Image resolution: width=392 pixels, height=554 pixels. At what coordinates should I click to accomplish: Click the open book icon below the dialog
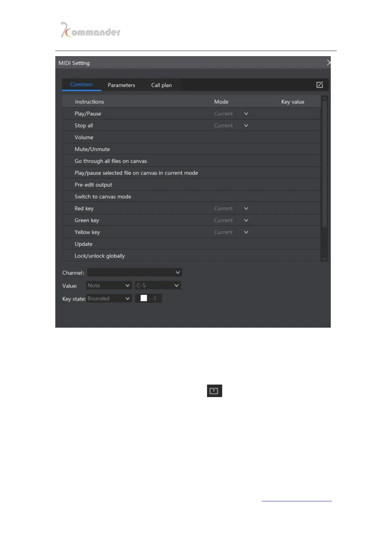[x=214, y=391]
